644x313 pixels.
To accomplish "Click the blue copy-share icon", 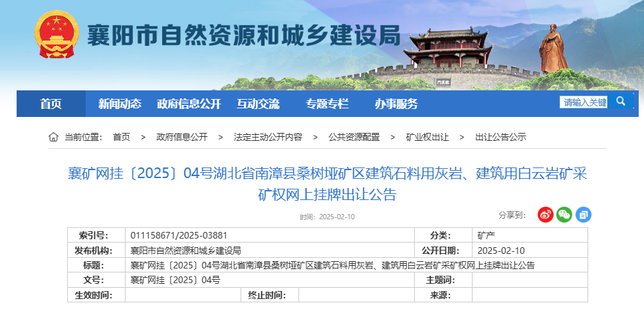I will click(x=584, y=215).
